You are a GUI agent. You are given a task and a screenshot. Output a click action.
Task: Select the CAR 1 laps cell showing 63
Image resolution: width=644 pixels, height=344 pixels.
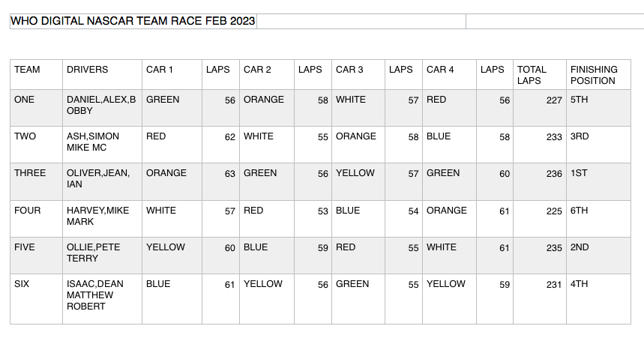coord(220,179)
